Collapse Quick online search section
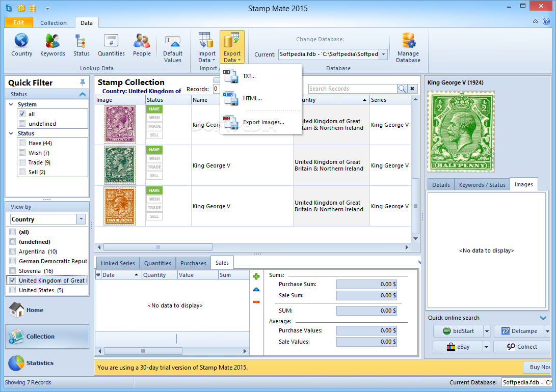556x392 pixels. (x=543, y=318)
